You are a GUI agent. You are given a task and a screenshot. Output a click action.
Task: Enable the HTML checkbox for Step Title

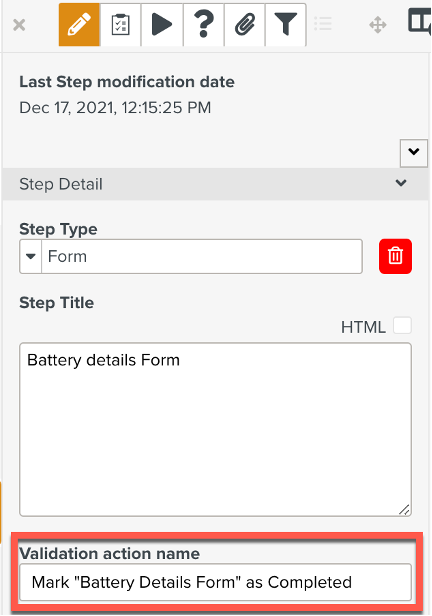403,326
